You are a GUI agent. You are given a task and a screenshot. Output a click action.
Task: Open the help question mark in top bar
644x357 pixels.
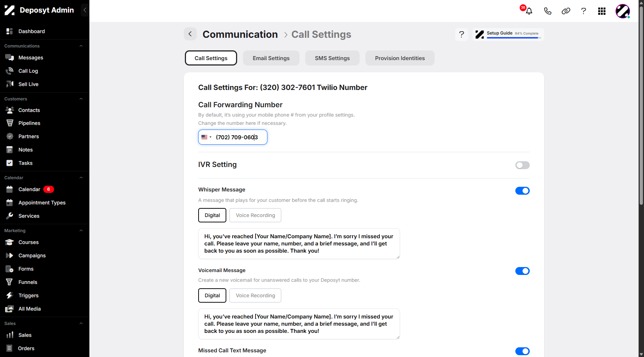point(583,11)
